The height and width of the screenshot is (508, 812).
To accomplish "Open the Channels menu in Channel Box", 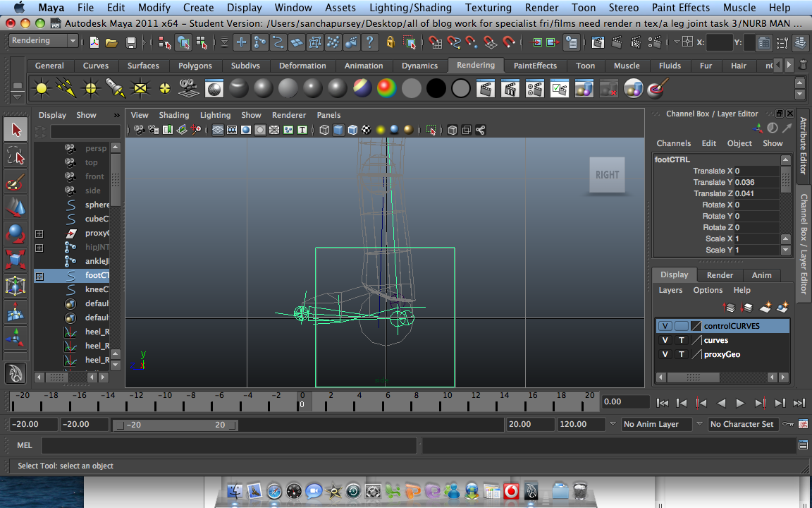I will [673, 143].
